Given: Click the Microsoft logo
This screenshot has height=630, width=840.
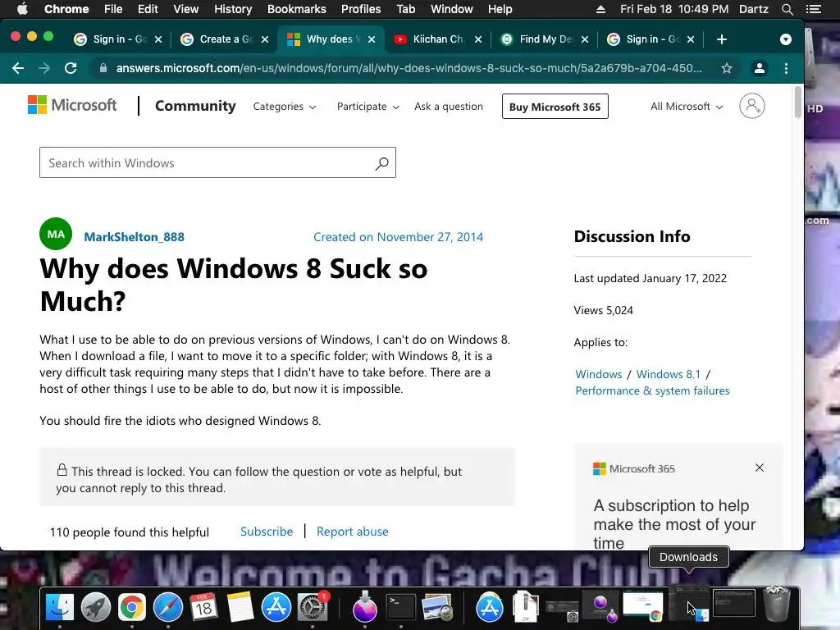Looking at the screenshot, I should click(72, 105).
